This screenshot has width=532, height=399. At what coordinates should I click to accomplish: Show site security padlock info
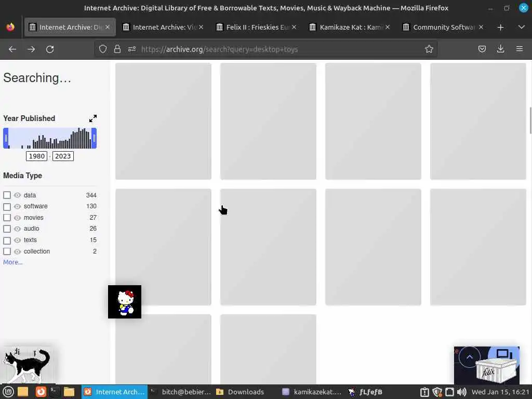pos(117,49)
